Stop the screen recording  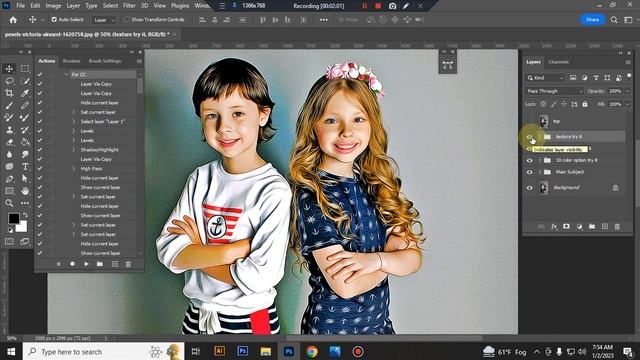click(x=378, y=6)
